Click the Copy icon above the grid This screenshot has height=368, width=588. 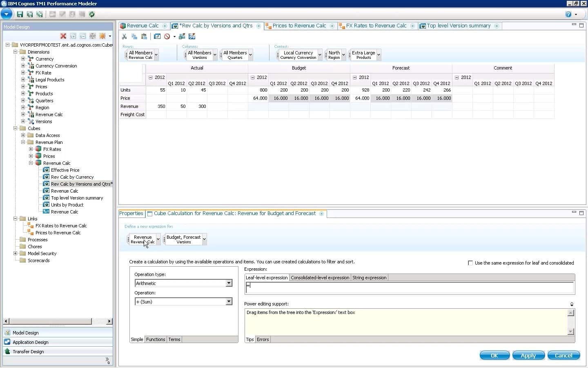[134, 36]
